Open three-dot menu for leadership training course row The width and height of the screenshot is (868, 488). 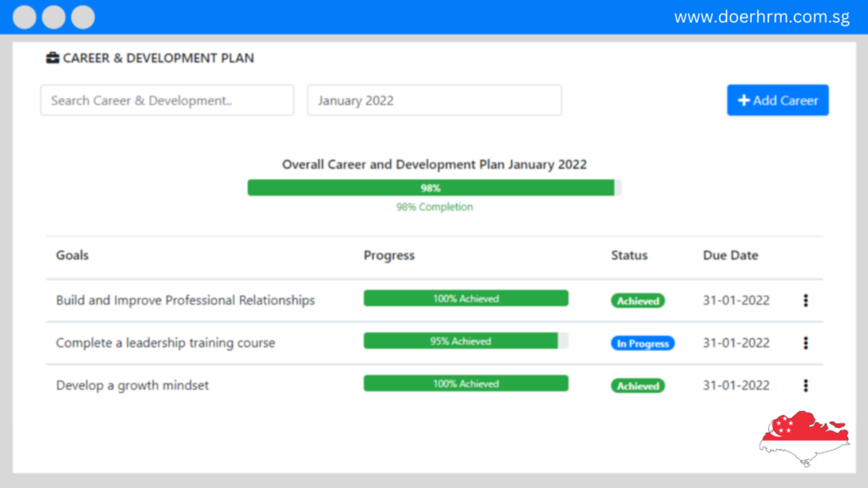click(805, 343)
